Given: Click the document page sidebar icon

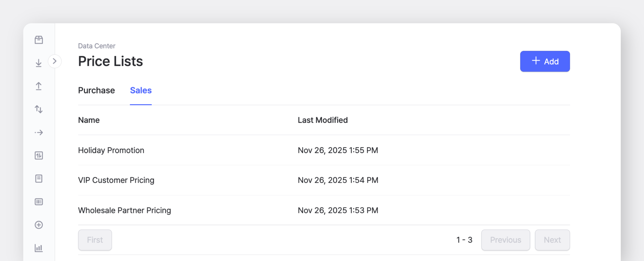Looking at the screenshot, I should [x=39, y=179].
